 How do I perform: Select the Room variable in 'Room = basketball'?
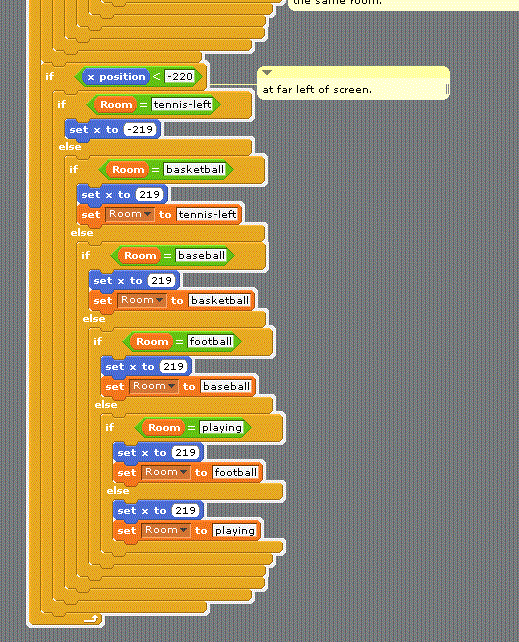coord(128,170)
